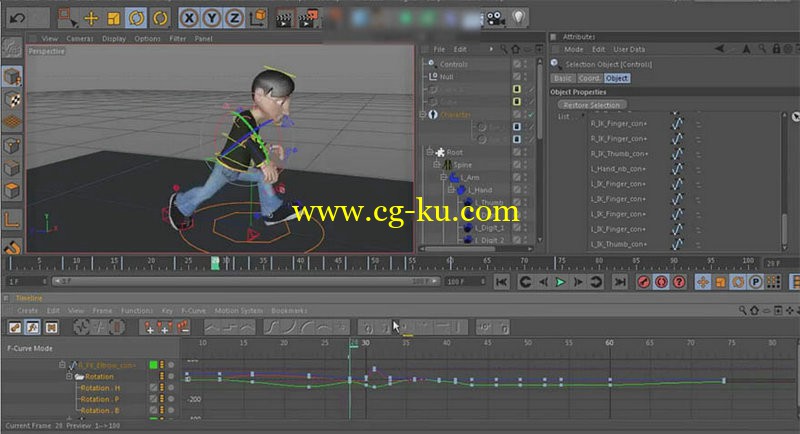
Task: Select Polygons mode orange cube icon
Action: (x=12, y=190)
